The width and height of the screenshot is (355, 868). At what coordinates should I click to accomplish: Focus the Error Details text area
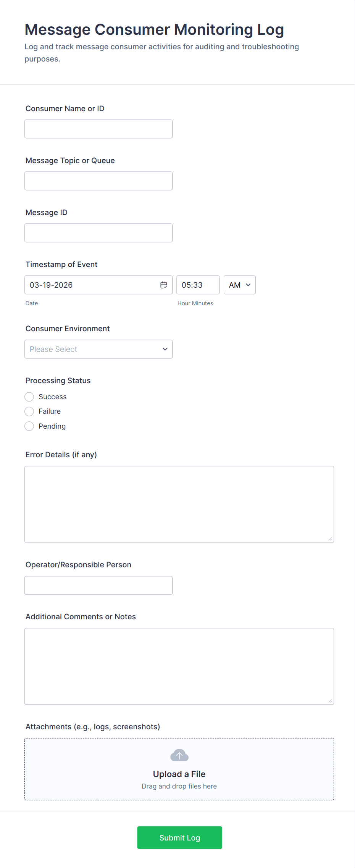(x=179, y=504)
